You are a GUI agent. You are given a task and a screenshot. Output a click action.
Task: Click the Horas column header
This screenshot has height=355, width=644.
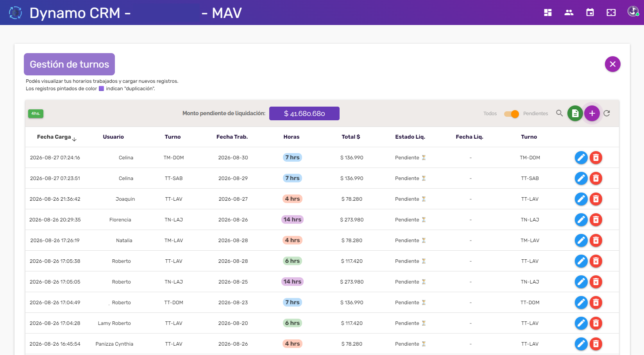pos(292,137)
